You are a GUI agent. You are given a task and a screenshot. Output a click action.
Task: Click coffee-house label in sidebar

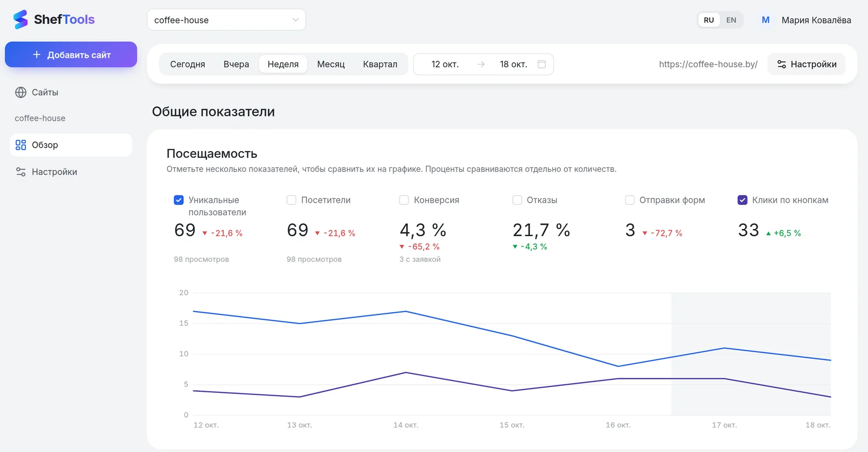point(40,118)
